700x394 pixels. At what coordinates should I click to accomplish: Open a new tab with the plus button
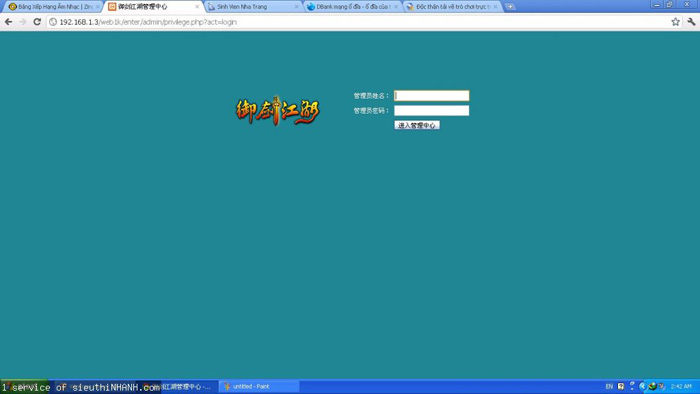coord(510,7)
